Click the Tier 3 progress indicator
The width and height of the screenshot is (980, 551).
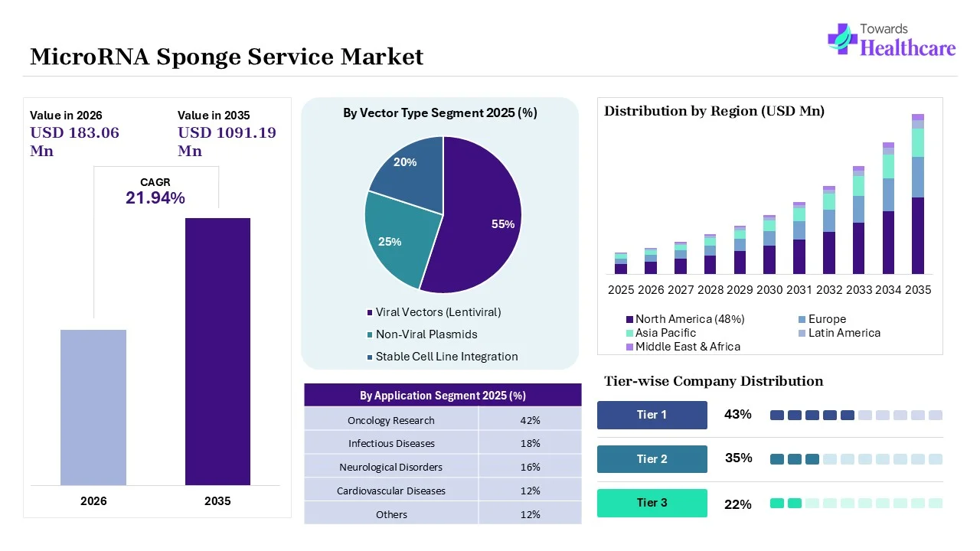pos(856,503)
